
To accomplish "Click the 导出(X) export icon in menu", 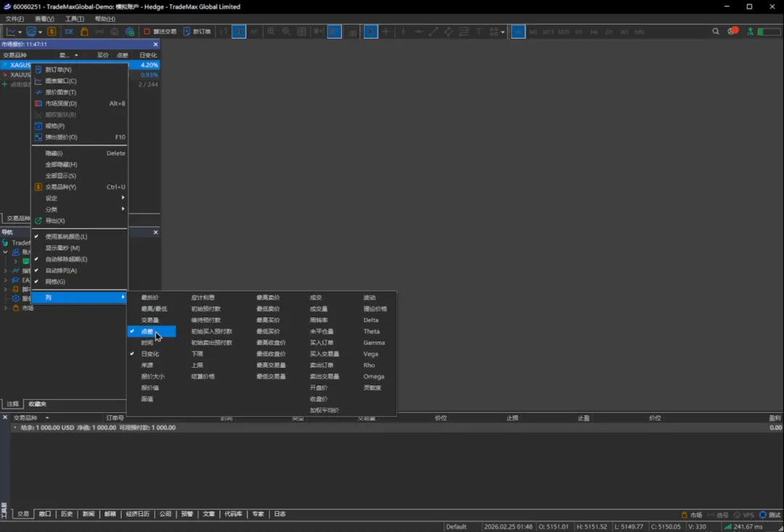I will (38, 221).
